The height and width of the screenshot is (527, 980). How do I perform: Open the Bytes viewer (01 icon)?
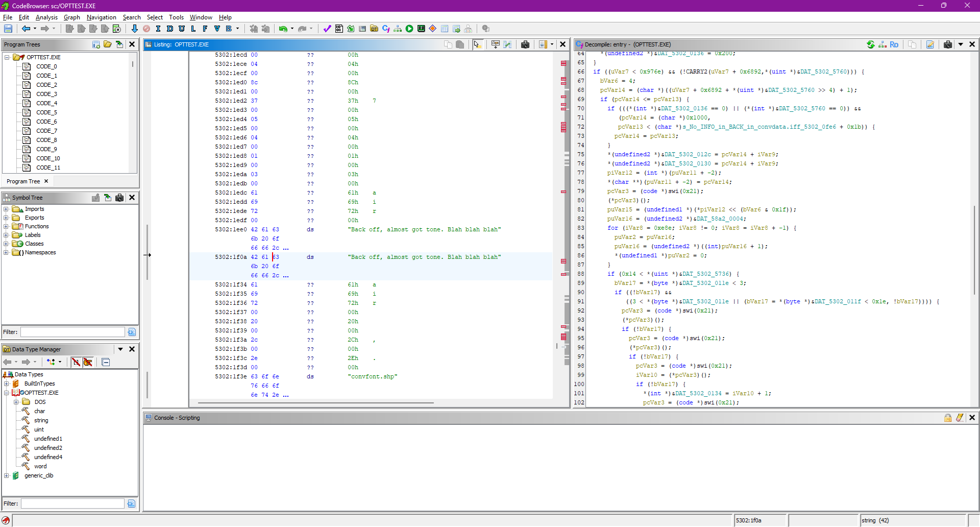[339, 29]
